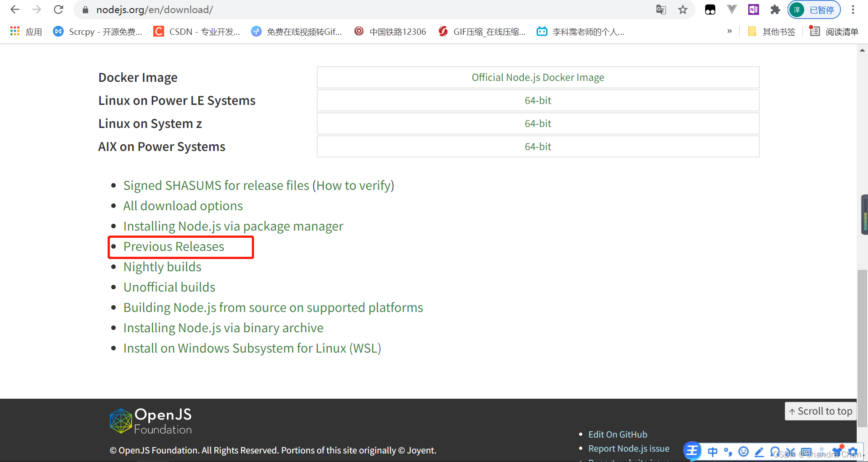Viewport: 868px width, 462px height.
Task: Open the 阅读清单 reading list
Action: click(x=834, y=32)
